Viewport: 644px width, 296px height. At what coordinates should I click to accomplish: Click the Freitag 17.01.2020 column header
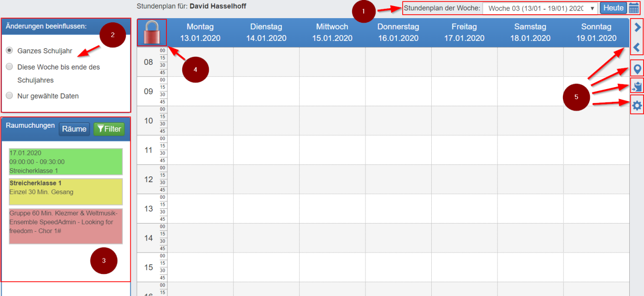click(x=464, y=32)
